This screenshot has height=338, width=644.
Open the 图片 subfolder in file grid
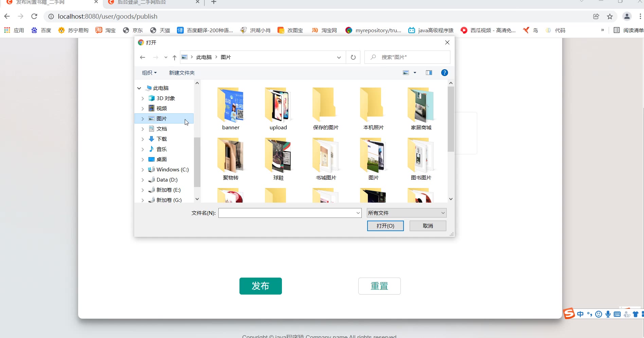click(x=373, y=159)
